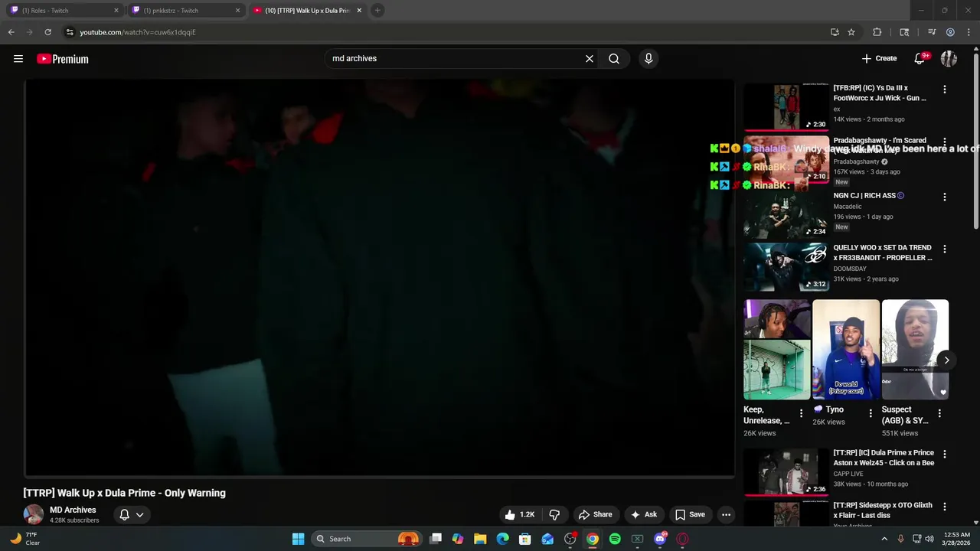Open Chrome extensions puzzle icon
This screenshot has height=551, width=980.
(x=877, y=32)
